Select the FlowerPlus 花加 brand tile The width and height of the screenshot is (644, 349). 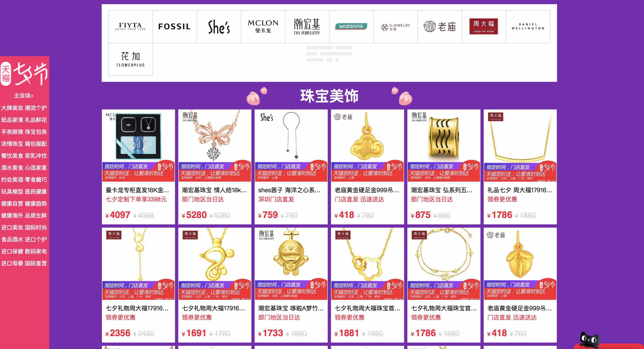[130, 60]
